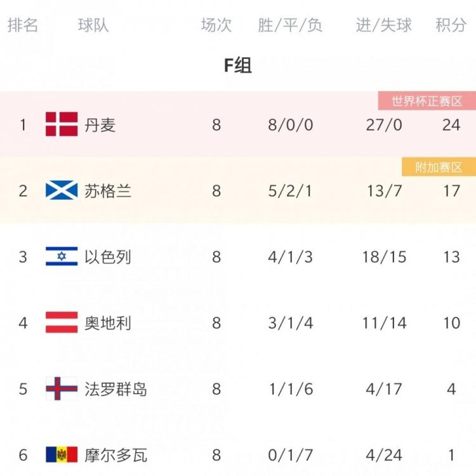
Task: Open team 摩尔多瓦 name link
Action: pos(116,454)
